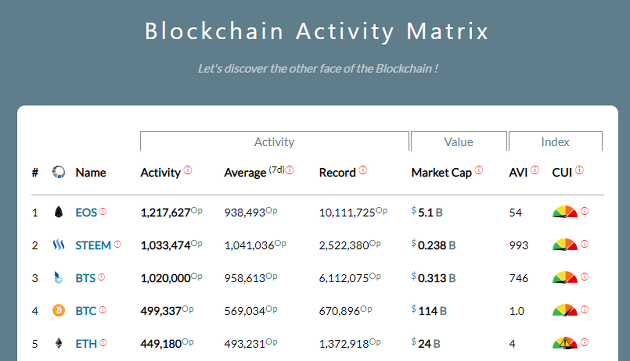
Task: Click the EOS coin logo icon
Action: 59,212
